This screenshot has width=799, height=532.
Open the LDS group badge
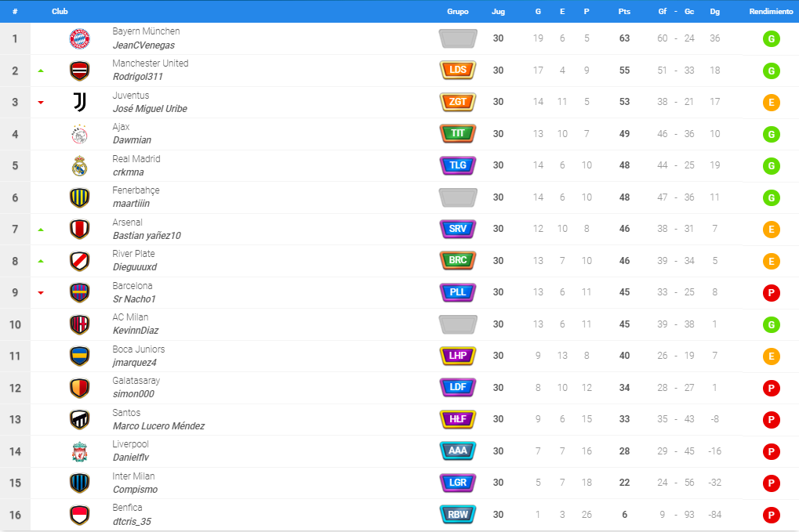coord(458,71)
